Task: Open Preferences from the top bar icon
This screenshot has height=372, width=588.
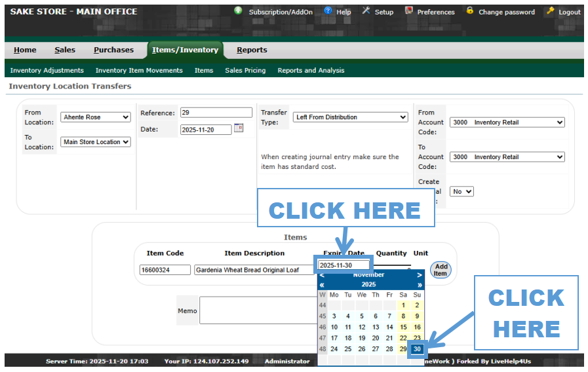Action: (410, 11)
